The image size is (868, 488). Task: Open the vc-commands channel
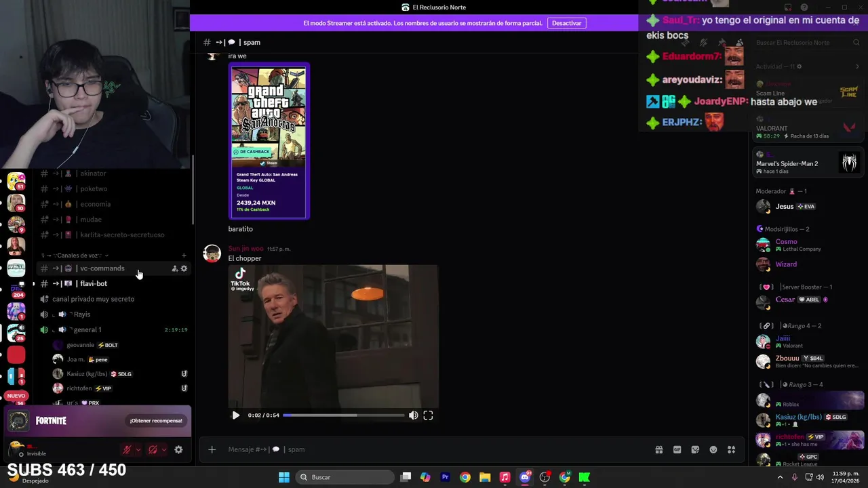pos(102,268)
